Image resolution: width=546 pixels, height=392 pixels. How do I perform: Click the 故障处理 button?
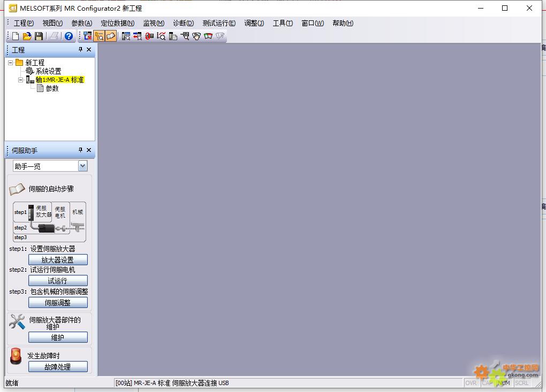tap(58, 367)
